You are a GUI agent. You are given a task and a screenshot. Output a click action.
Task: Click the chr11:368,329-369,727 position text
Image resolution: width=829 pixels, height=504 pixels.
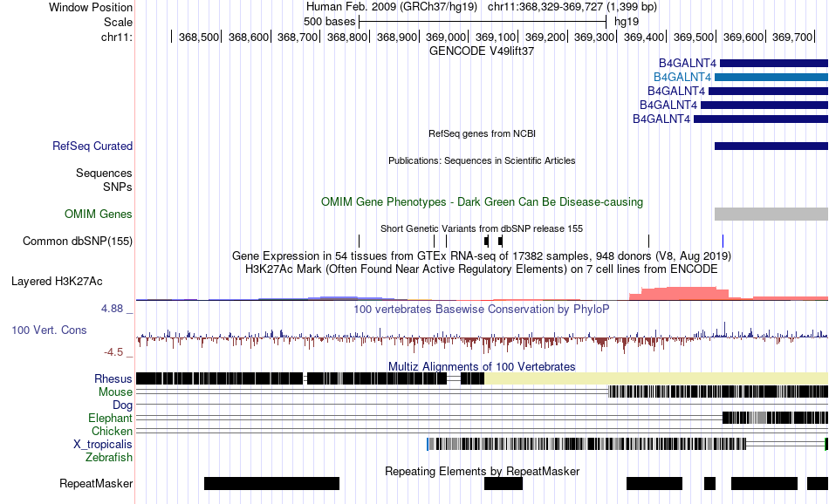click(572, 7)
